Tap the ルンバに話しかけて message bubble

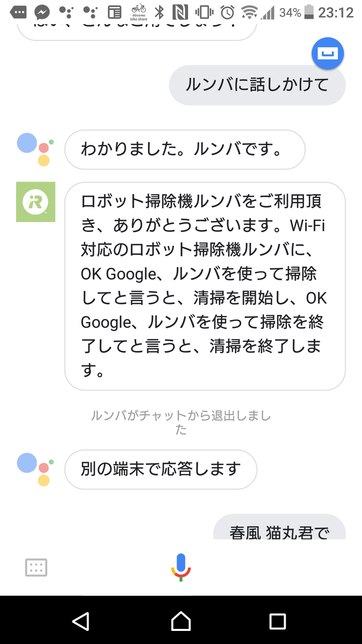pos(257,85)
